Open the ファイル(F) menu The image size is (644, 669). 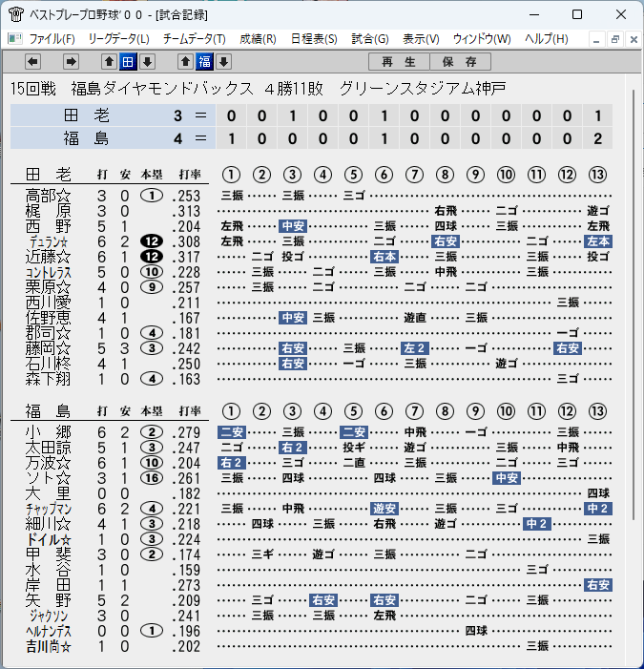pos(52,39)
